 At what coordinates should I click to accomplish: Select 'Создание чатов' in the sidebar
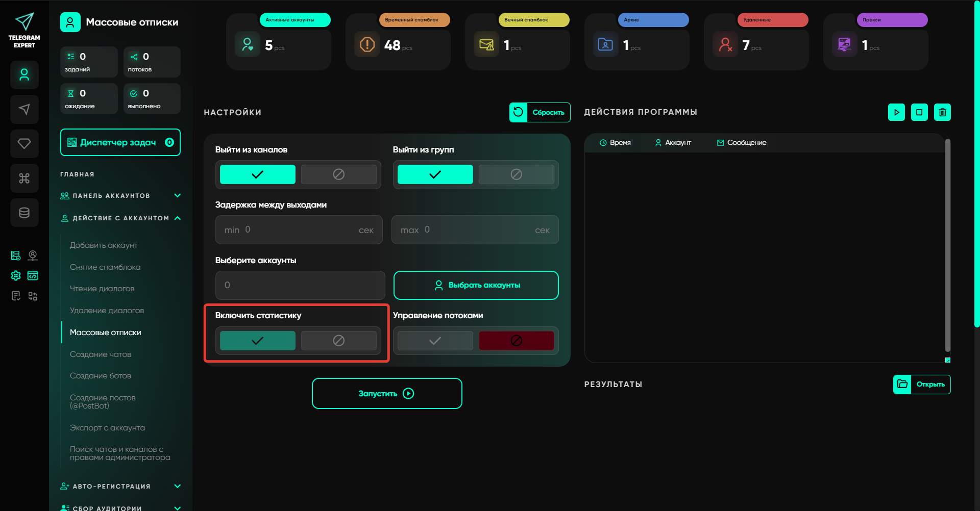(x=101, y=354)
